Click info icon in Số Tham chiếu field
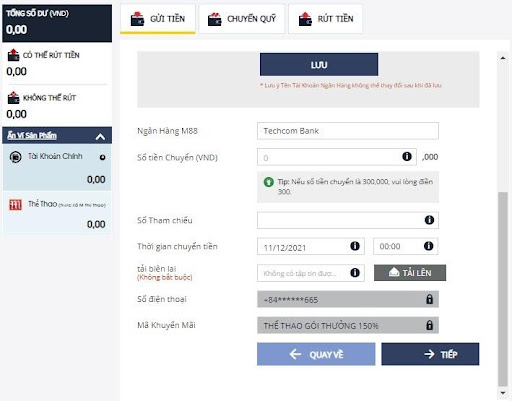The height and width of the screenshot is (401, 512). pyautogui.click(x=429, y=220)
